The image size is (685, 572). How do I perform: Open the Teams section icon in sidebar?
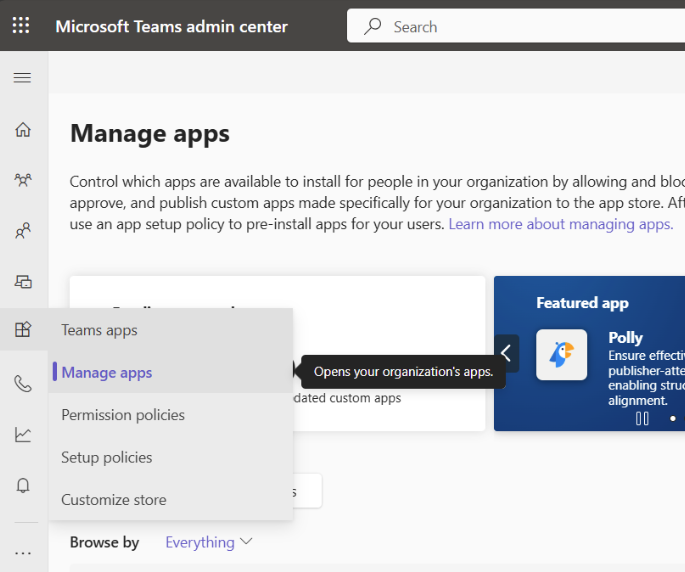23,180
